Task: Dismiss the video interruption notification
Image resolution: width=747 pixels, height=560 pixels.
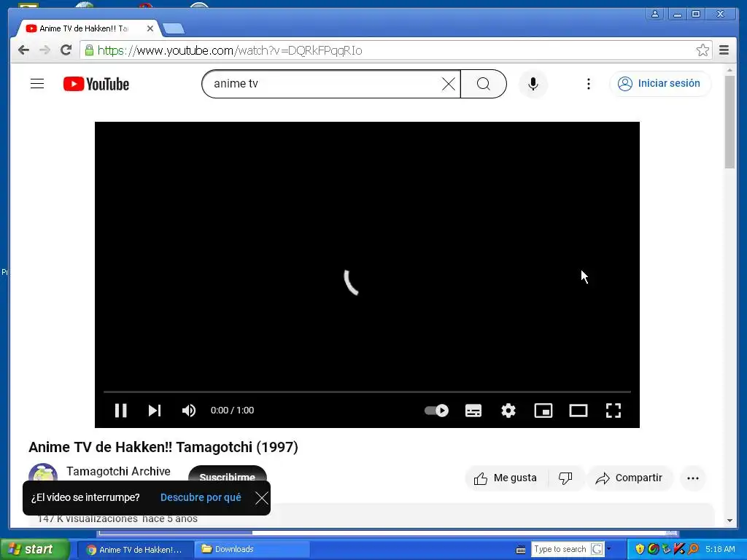Action: (x=262, y=498)
